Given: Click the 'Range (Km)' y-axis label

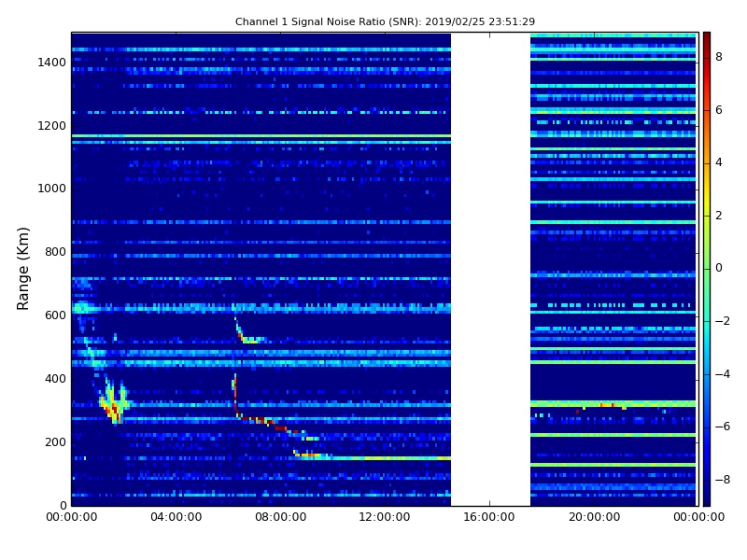Looking at the screenshot, I should 22,269.
